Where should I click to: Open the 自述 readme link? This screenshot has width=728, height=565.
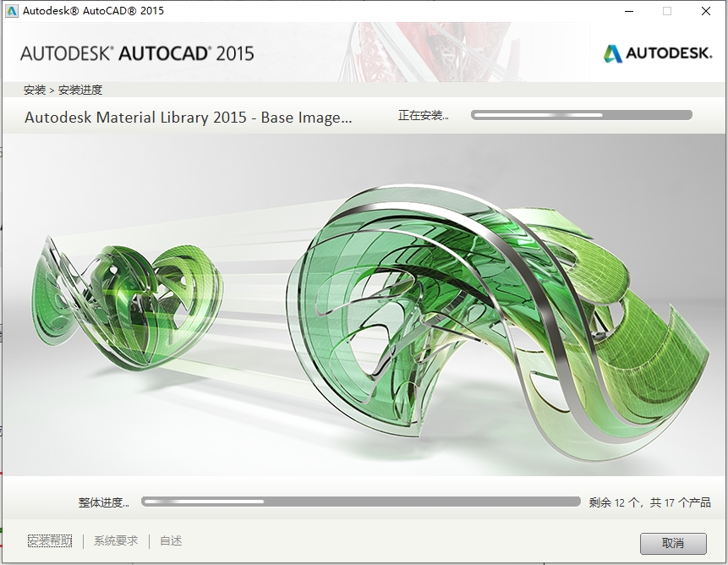click(169, 540)
